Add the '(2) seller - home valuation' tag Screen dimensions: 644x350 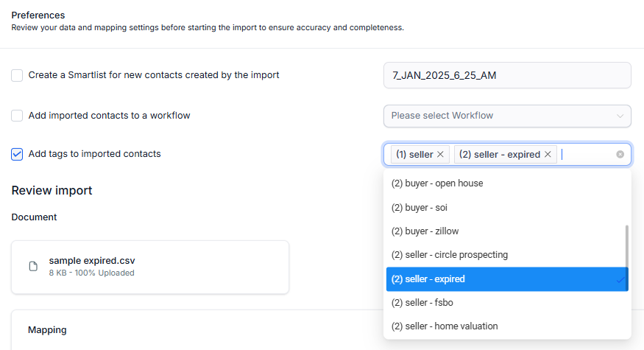pos(445,326)
